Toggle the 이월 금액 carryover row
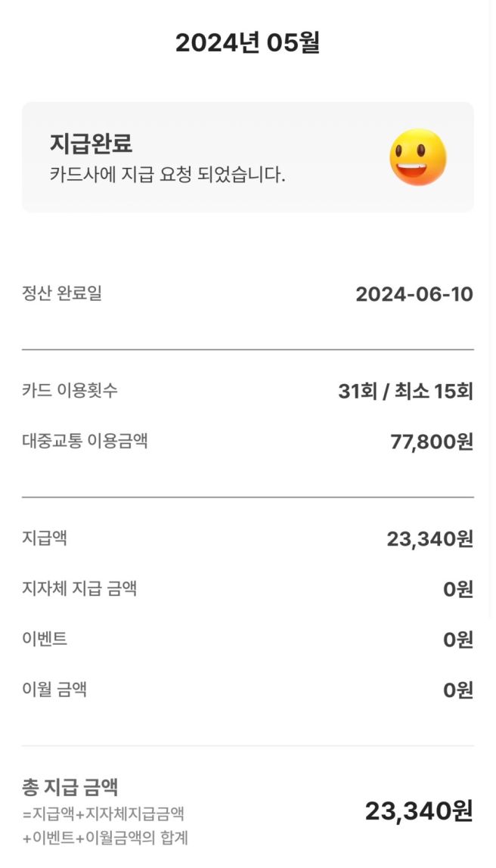Image resolution: width=496 pixels, height=868 pixels. click(248, 690)
